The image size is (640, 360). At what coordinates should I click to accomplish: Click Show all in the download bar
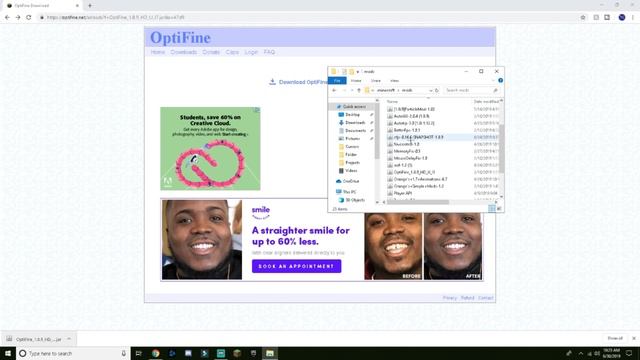tap(615, 338)
